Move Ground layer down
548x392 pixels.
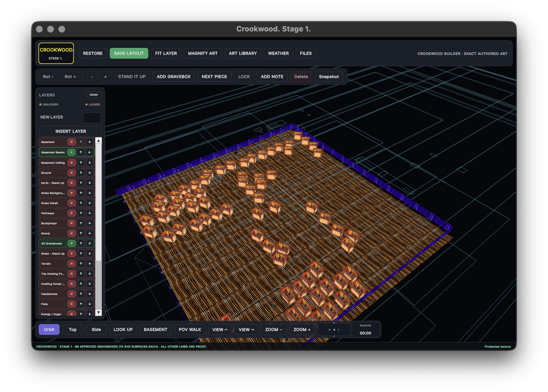tap(90, 172)
